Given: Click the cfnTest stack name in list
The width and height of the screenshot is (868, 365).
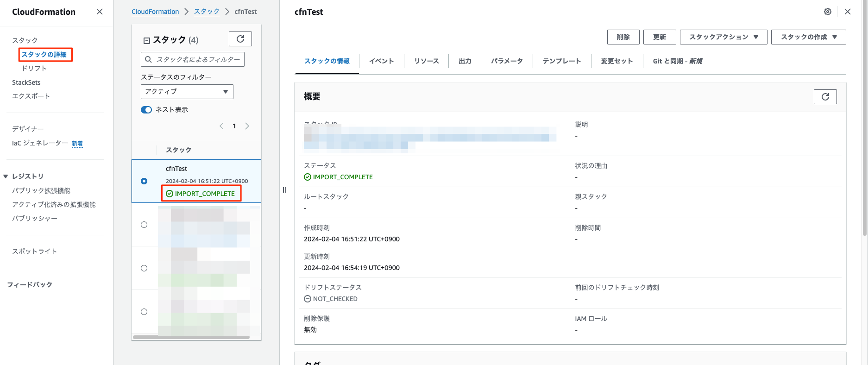Looking at the screenshot, I should click(x=176, y=169).
